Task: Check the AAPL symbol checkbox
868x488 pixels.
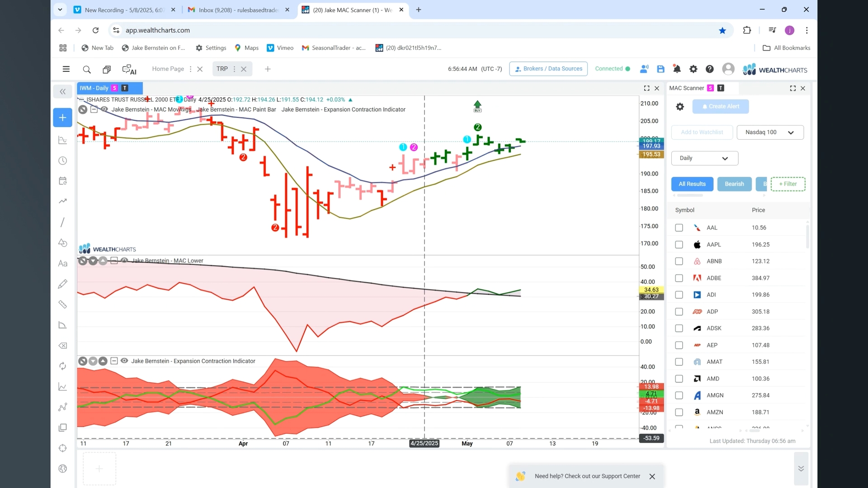Action: tap(679, 244)
